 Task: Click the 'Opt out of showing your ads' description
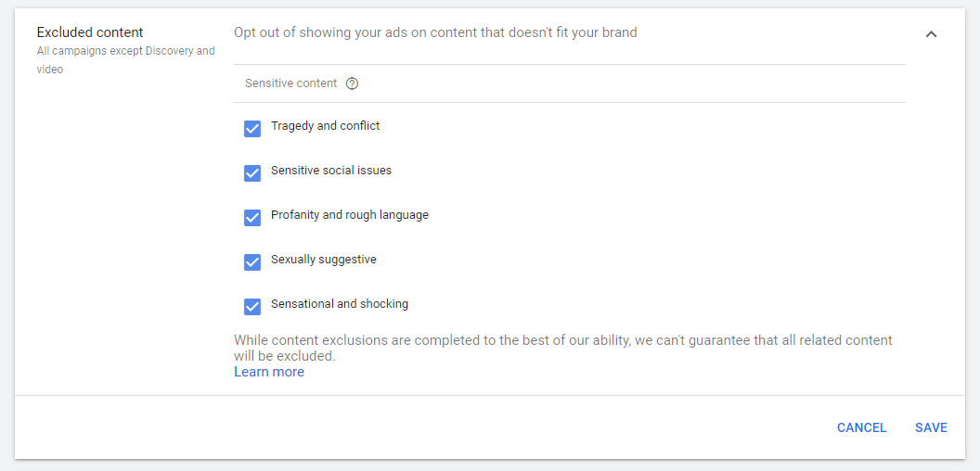click(435, 32)
